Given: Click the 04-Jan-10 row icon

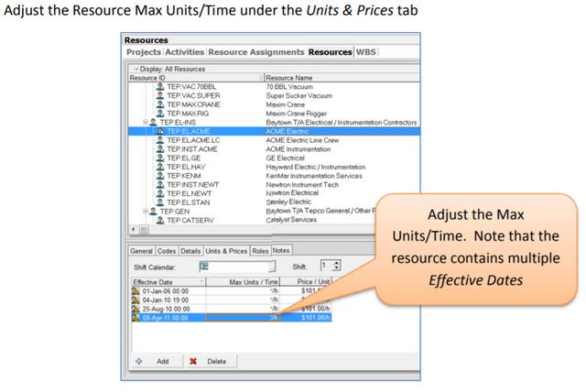Looking at the screenshot, I should (x=136, y=300).
